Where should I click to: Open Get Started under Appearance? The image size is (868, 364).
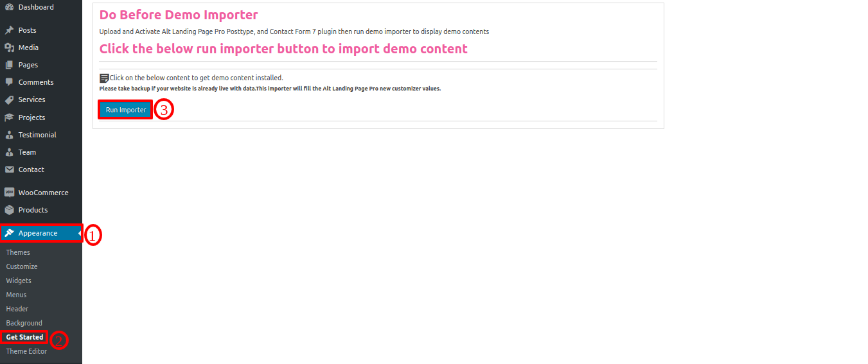(x=25, y=337)
